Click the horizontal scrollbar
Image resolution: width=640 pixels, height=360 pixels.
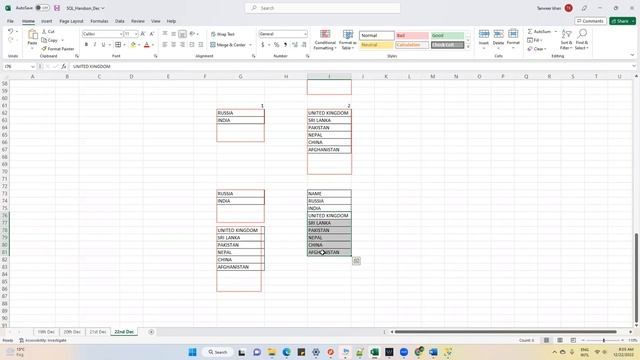tap(506, 332)
